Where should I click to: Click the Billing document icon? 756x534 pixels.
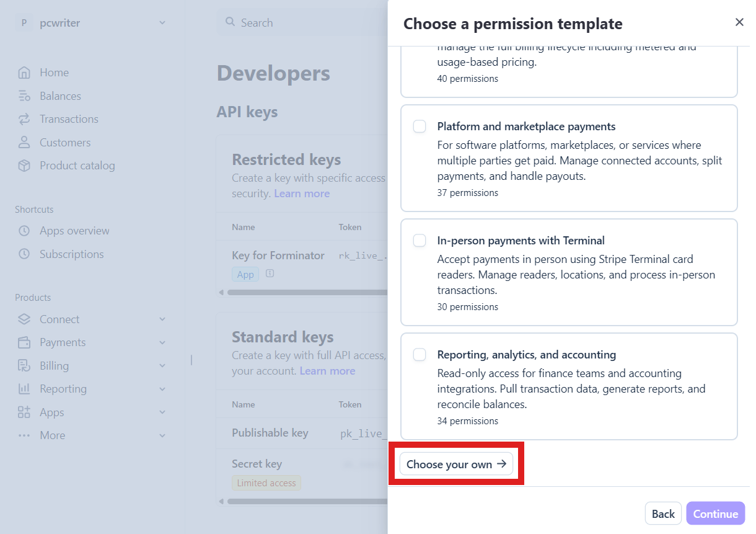click(24, 366)
